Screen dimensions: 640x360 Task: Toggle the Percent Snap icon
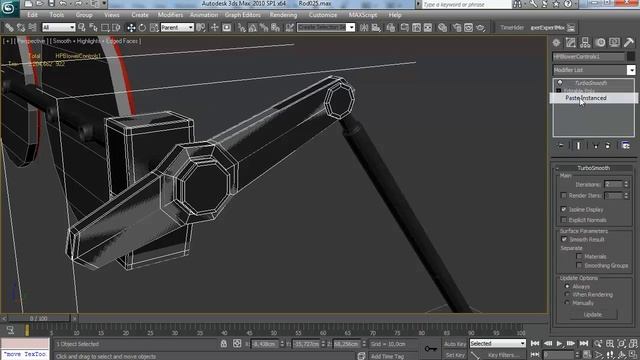(x=264, y=27)
